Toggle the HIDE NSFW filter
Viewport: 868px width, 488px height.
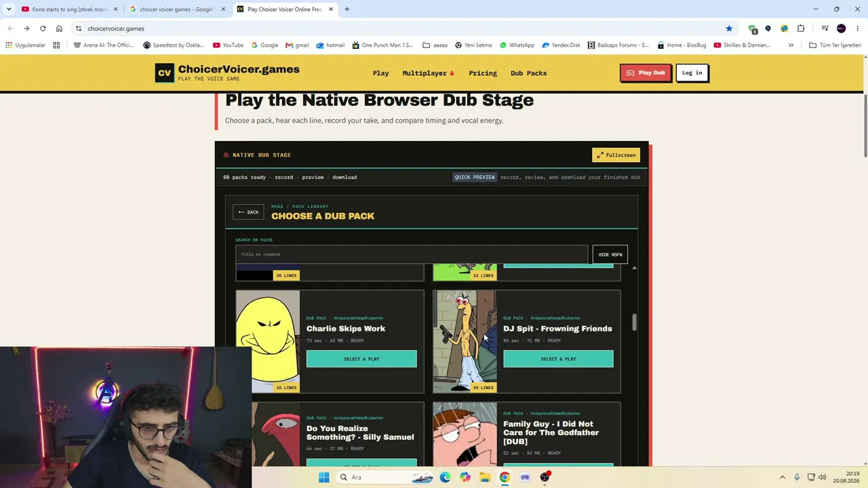[x=610, y=254]
